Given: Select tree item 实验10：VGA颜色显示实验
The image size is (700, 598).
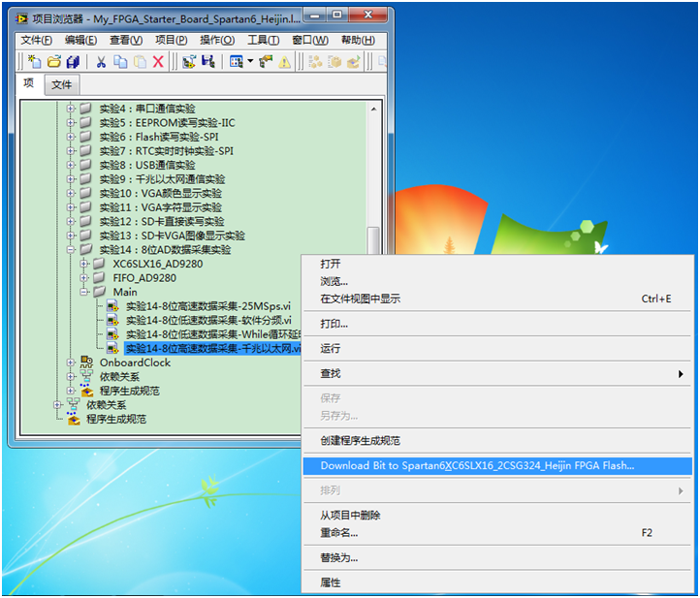Looking at the screenshot, I should pyautogui.click(x=160, y=193).
